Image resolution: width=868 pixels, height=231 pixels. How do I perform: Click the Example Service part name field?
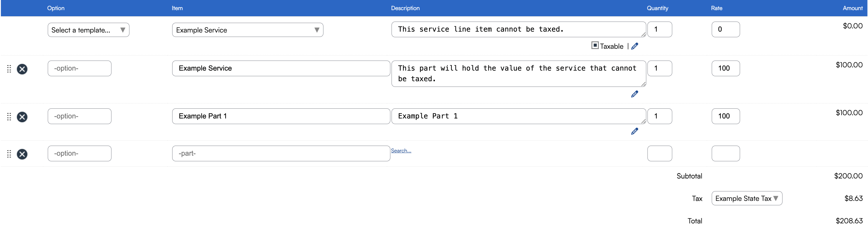pos(281,68)
